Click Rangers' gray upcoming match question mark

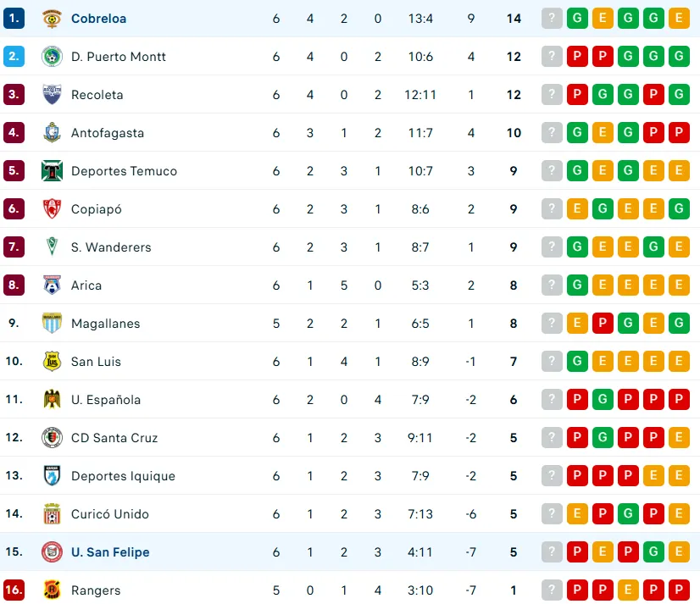coord(552,590)
